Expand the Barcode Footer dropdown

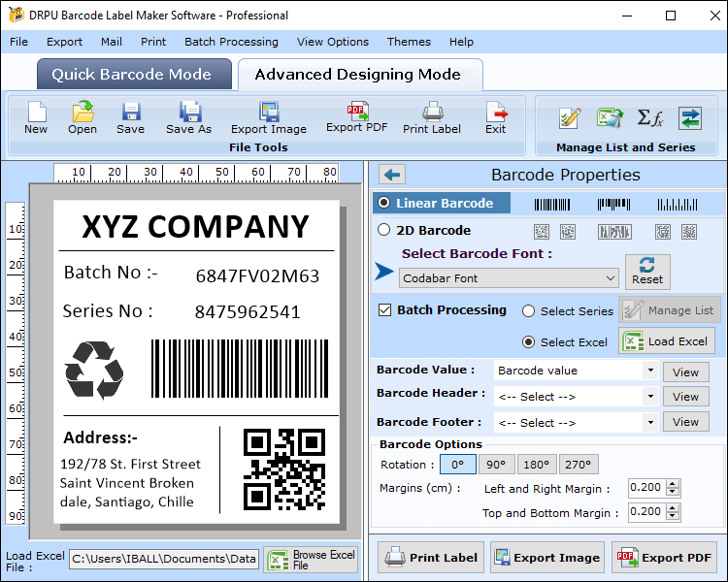(x=650, y=422)
